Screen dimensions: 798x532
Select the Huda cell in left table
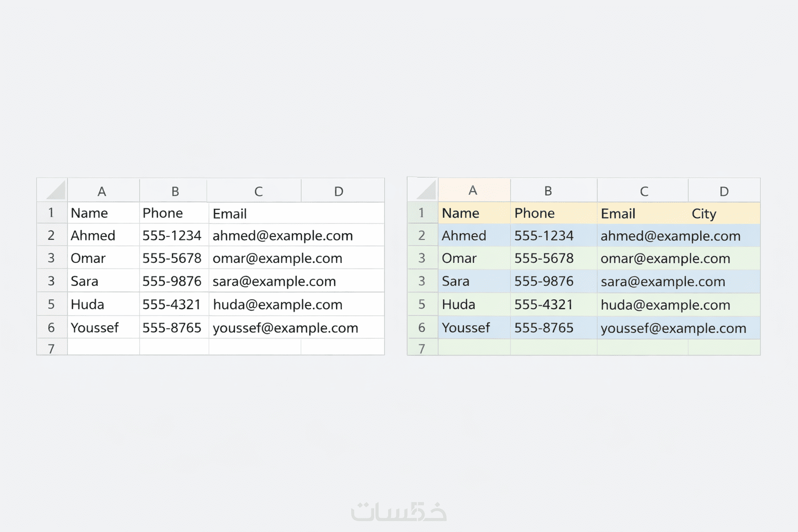[x=88, y=304]
